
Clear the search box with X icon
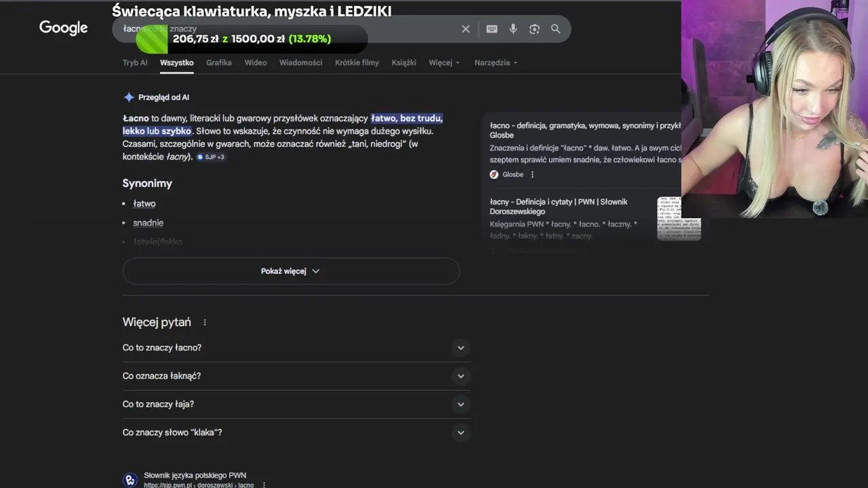(465, 29)
